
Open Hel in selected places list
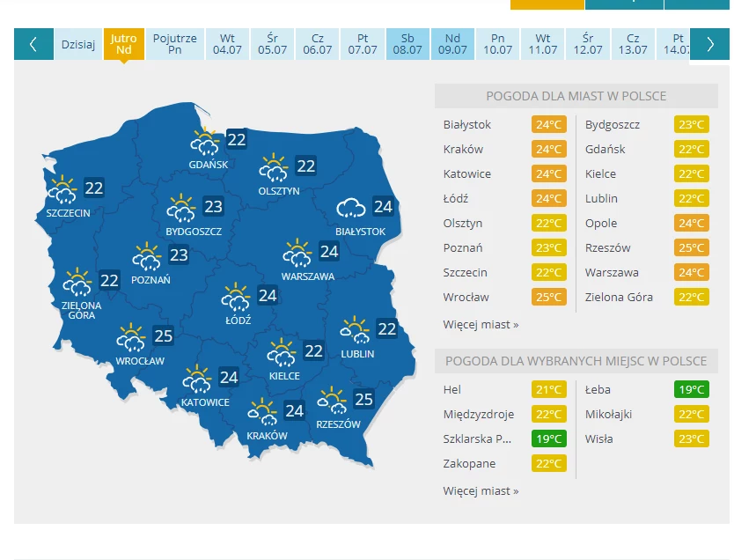(451, 389)
